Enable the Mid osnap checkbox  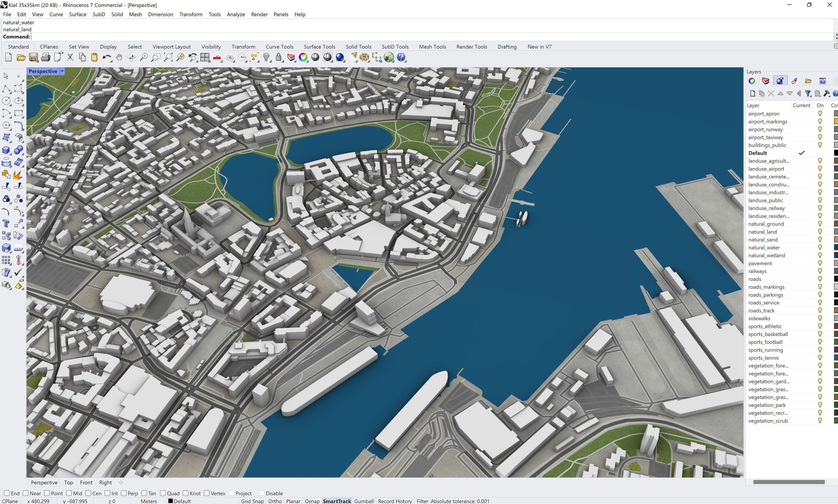point(69,493)
